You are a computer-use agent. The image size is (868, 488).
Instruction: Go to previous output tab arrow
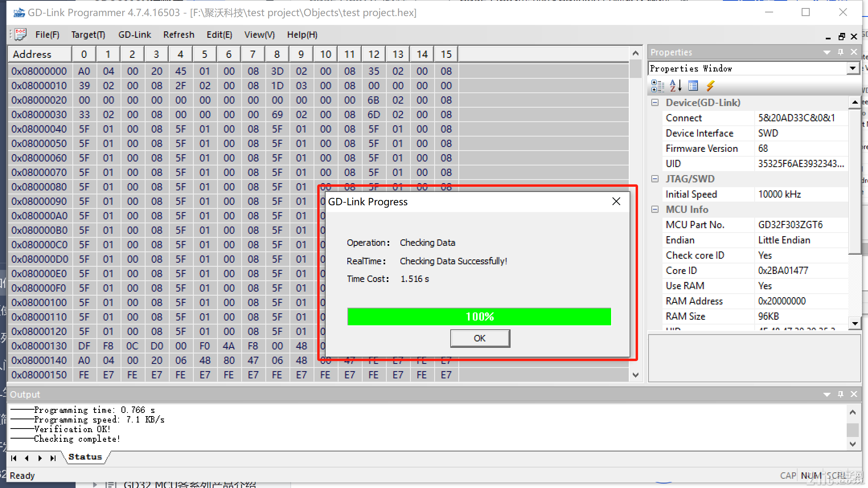click(x=27, y=458)
